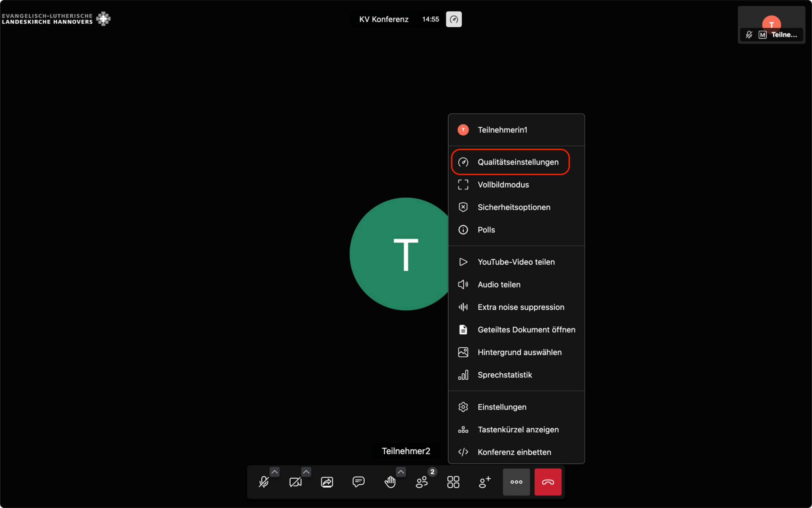Start screen sharing from the toolbar
The width and height of the screenshot is (812, 508).
[327, 482]
